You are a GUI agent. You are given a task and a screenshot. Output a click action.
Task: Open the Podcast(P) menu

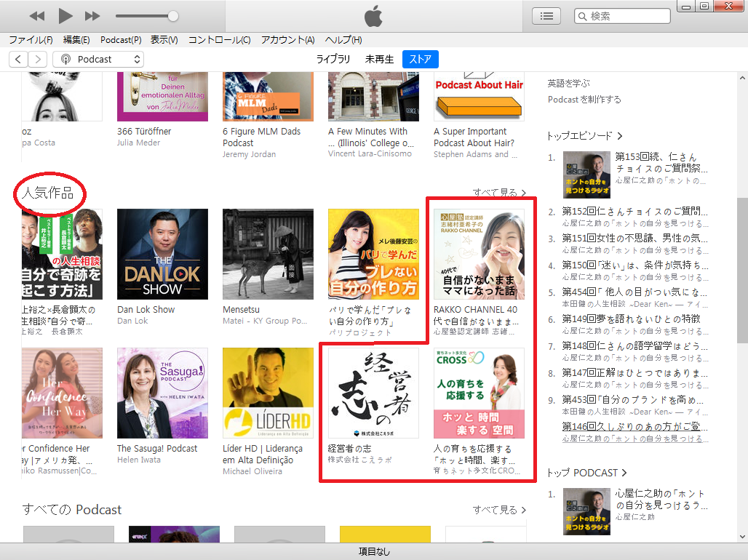click(121, 40)
